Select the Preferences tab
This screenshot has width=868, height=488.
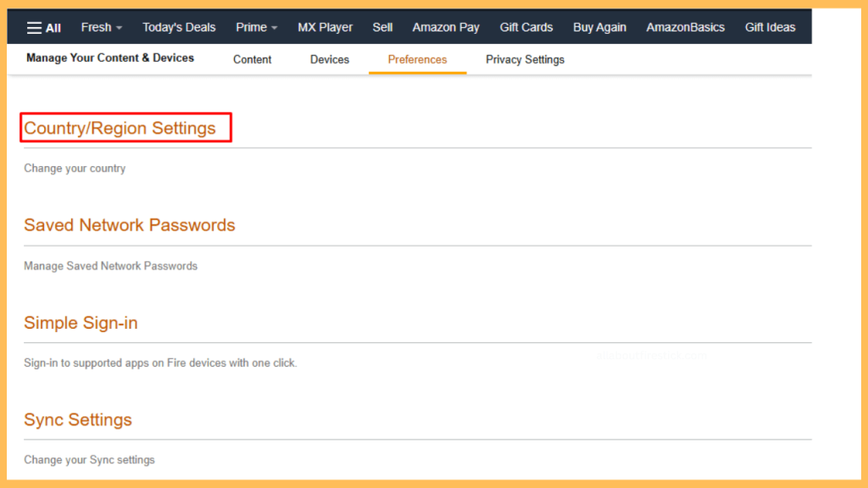417,59
